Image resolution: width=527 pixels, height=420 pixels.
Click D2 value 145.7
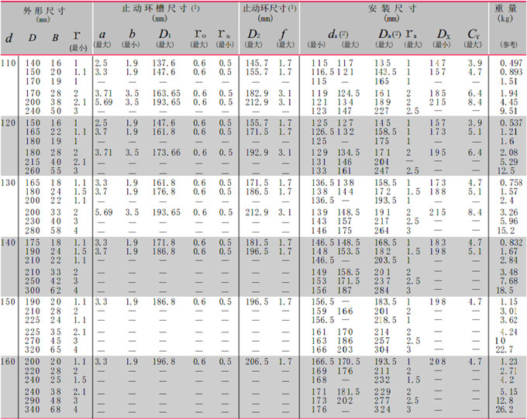(257, 63)
